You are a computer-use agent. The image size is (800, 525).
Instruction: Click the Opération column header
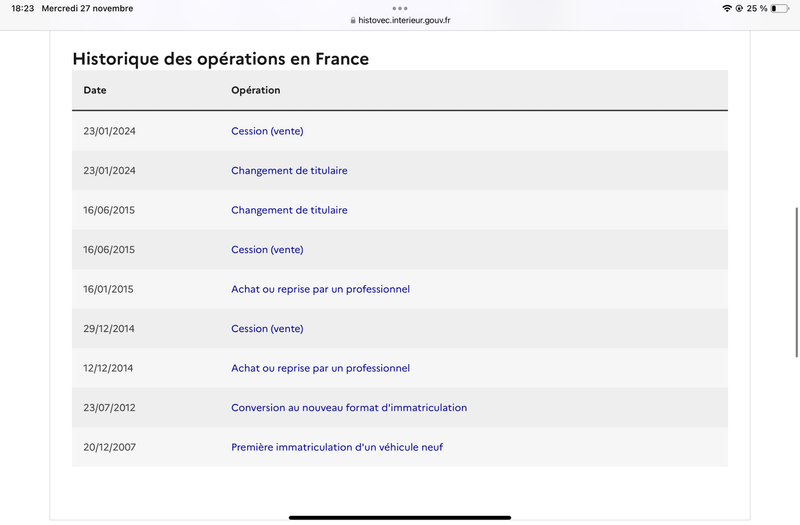point(256,90)
